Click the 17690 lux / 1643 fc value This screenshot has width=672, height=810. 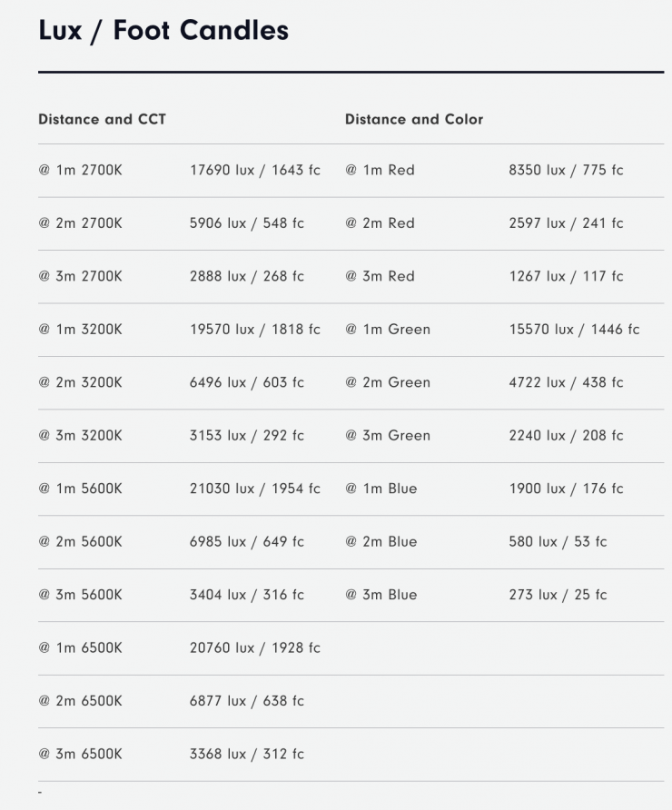[254, 170]
